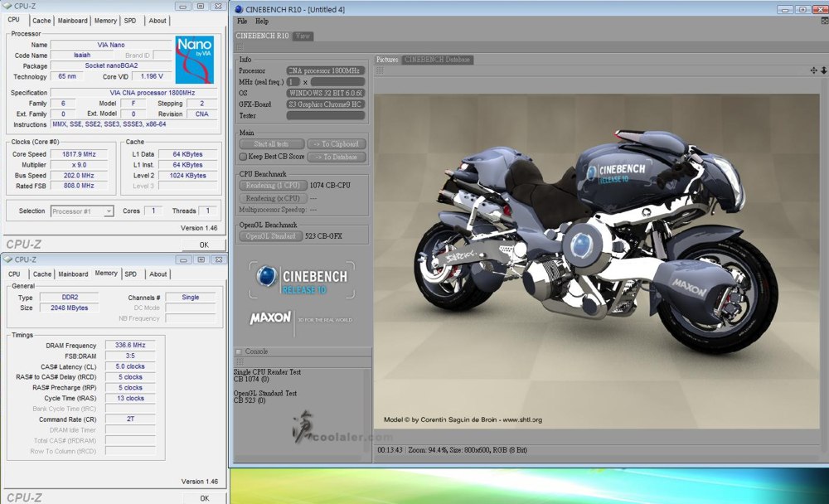Click the Cinebench title bar sphere icon
The height and width of the screenshot is (504, 829).
[239, 9]
